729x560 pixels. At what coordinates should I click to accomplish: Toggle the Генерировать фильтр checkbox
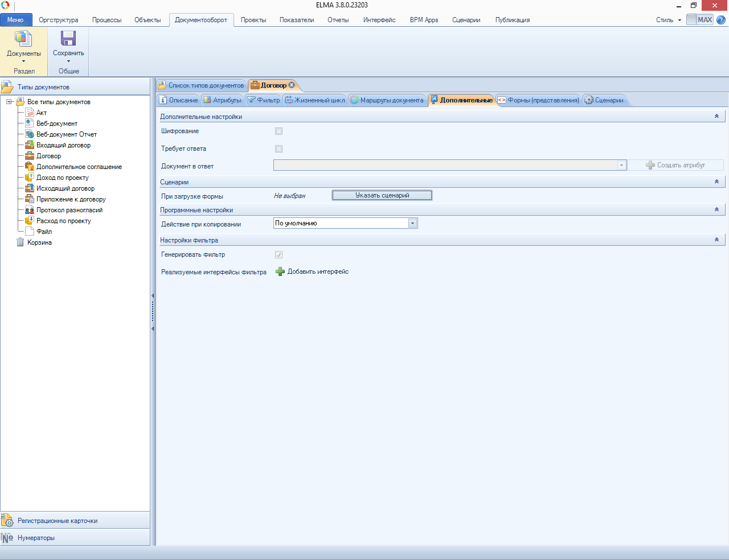click(x=279, y=255)
